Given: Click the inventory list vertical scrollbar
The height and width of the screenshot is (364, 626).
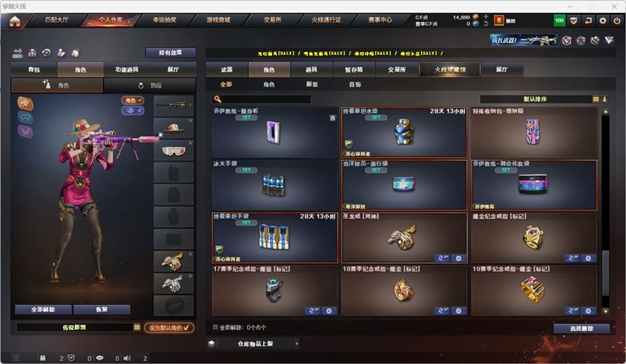Looking at the screenshot, I should click(606, 211).
